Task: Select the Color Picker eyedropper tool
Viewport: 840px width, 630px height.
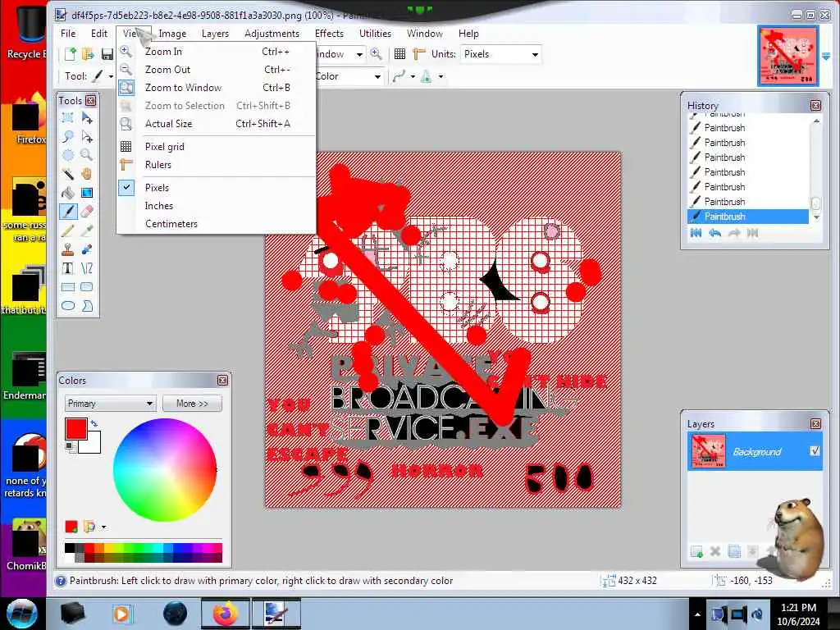Action: [x=87, y=231]
